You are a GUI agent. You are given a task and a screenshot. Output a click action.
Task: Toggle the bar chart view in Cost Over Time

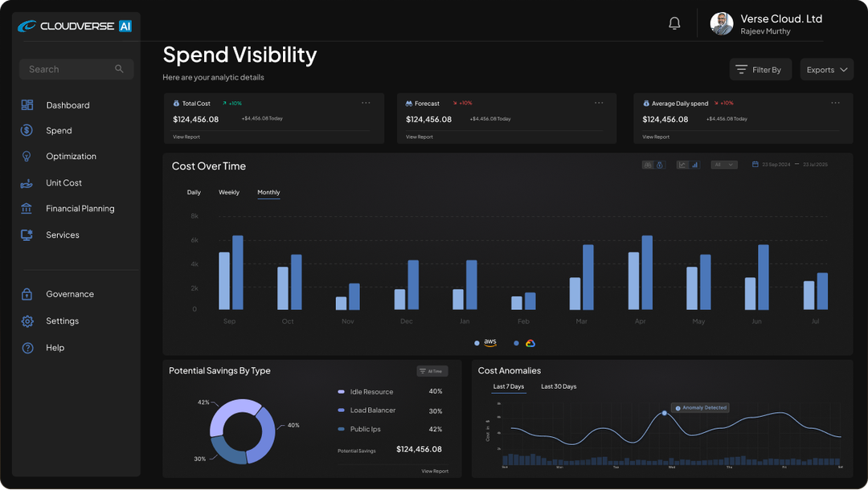point(694,164)
